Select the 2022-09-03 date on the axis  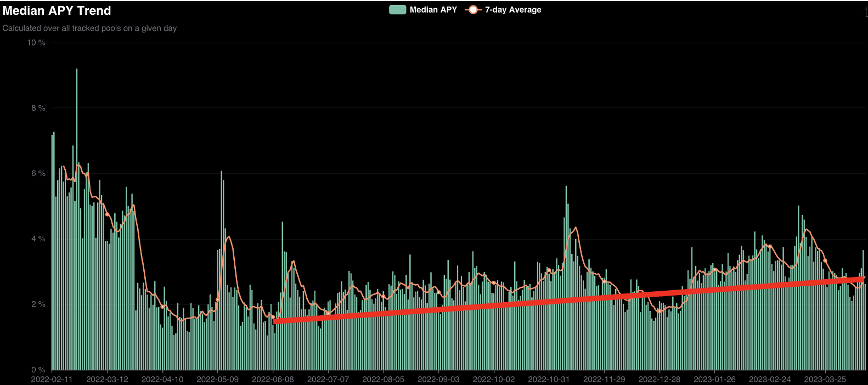pos(438,379)
